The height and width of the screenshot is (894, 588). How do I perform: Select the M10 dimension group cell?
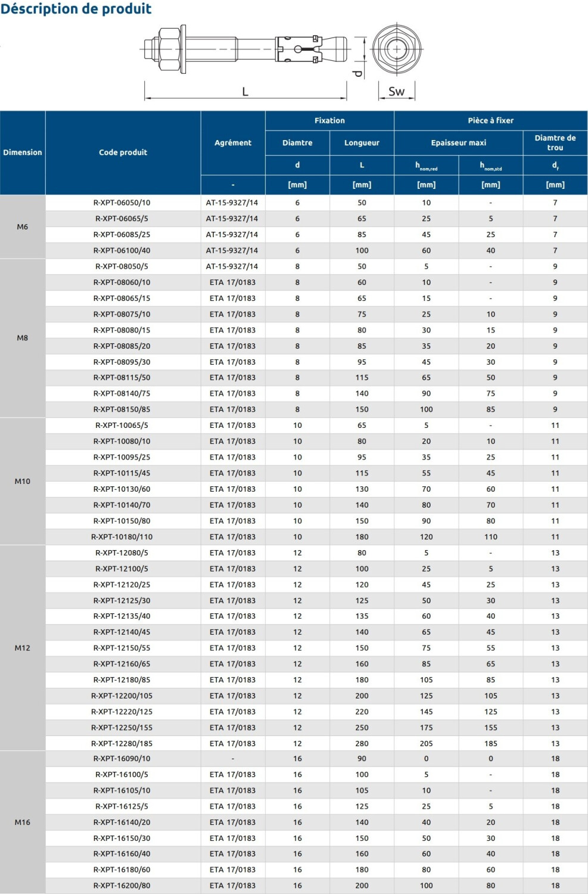click(x=23, y=481)
